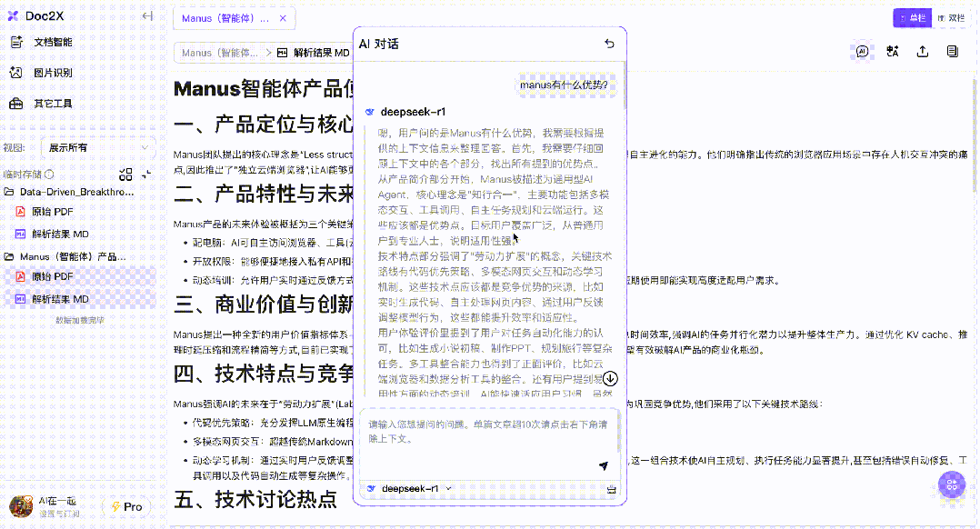Screen dimensions: 980x529
Task: Open the 视图 展示所有 dropdown
Action: click(99, 148)
